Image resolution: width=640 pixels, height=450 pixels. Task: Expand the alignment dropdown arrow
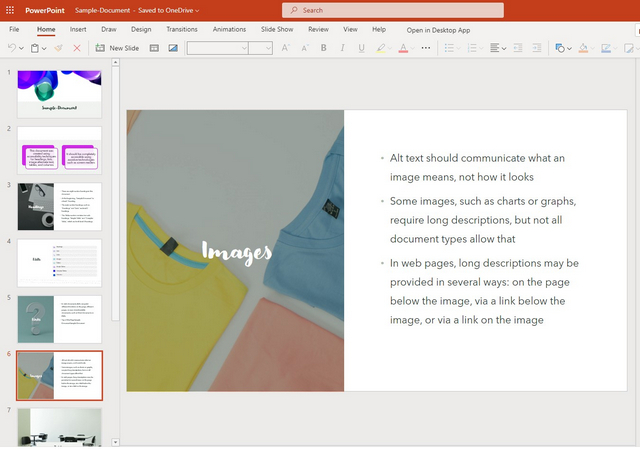coord(504,49)
